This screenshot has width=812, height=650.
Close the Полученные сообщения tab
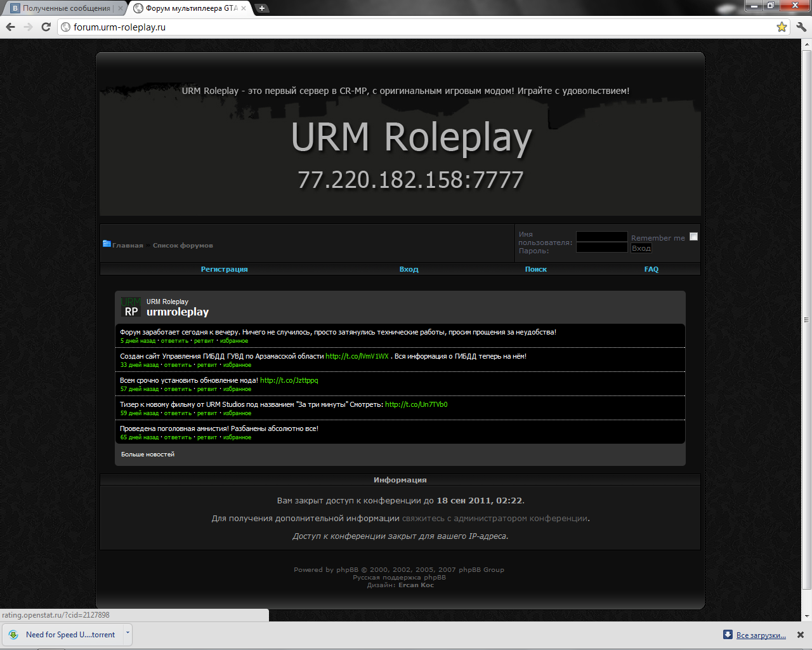(x=120, y=8)
